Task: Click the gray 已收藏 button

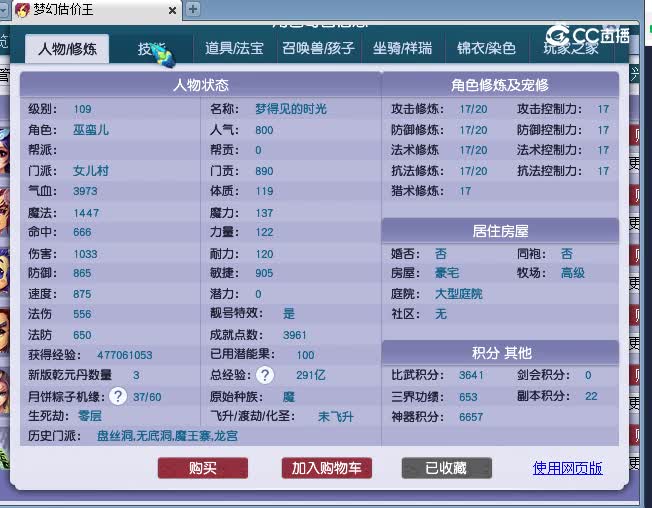Action: click(x=446, y=468)
